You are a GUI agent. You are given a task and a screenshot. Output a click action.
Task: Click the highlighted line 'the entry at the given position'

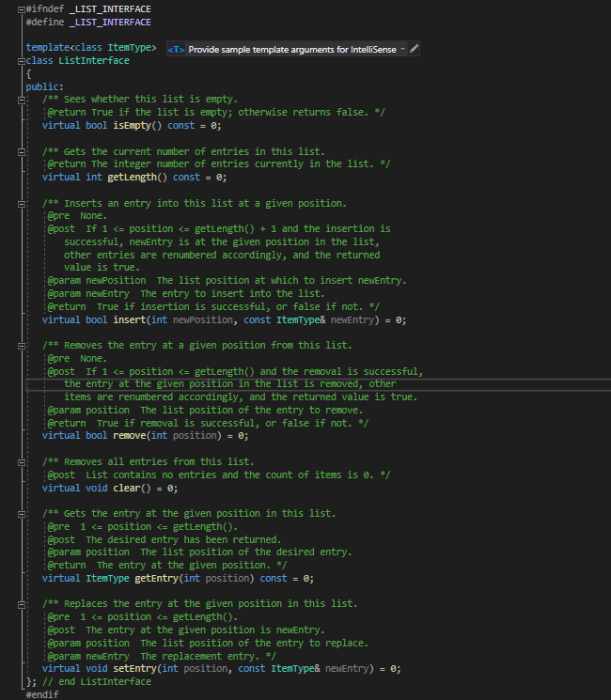(230, 384)
